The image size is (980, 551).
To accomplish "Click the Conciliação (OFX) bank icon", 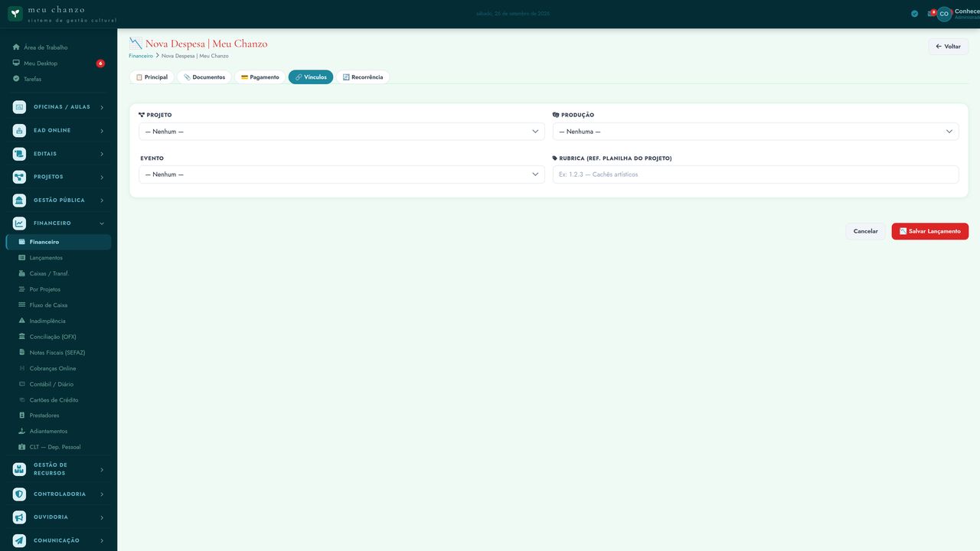I will click(x=22, y=337).
